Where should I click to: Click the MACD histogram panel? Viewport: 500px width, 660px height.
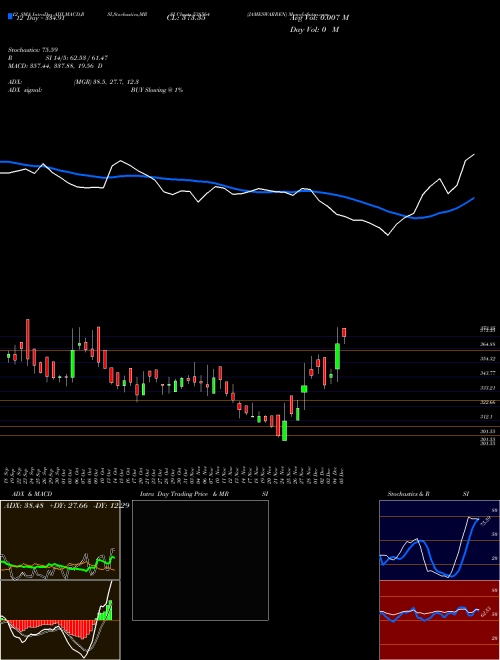tap(60, 620)
